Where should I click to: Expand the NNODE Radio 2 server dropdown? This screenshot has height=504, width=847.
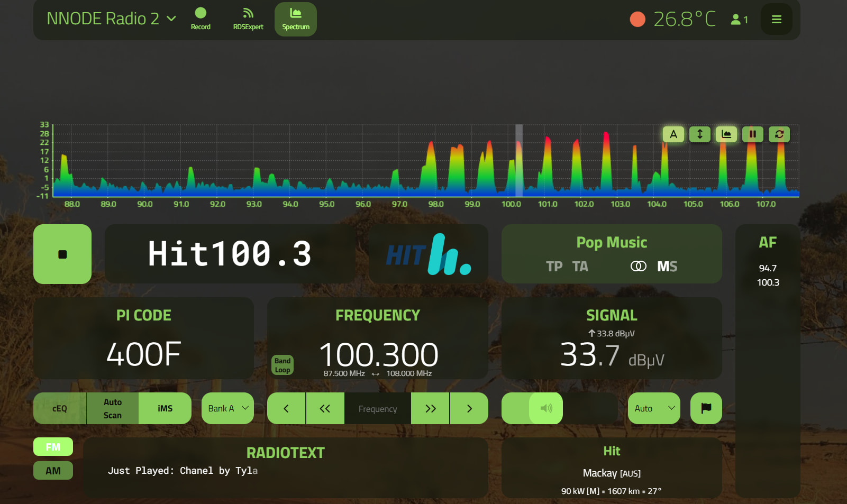tap(171, 19)
